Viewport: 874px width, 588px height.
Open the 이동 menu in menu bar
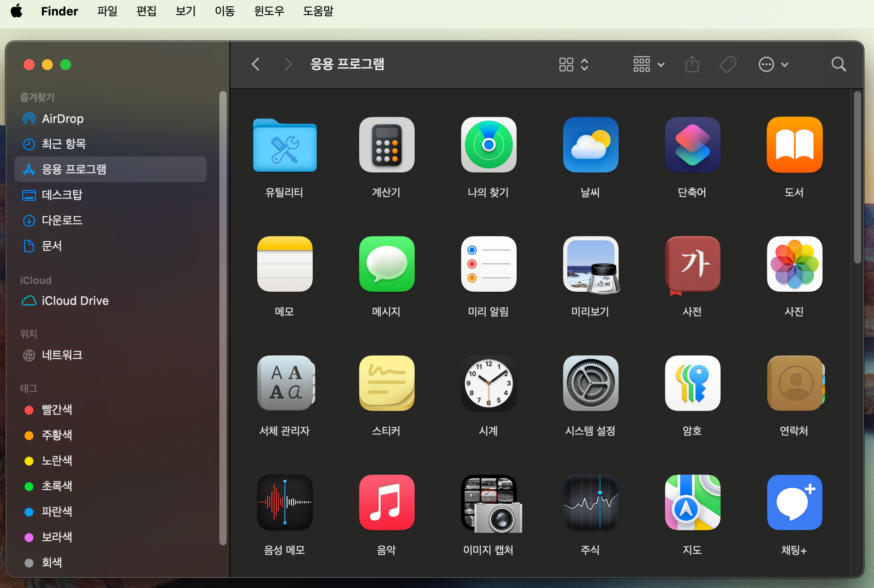[x=224, y=11]
